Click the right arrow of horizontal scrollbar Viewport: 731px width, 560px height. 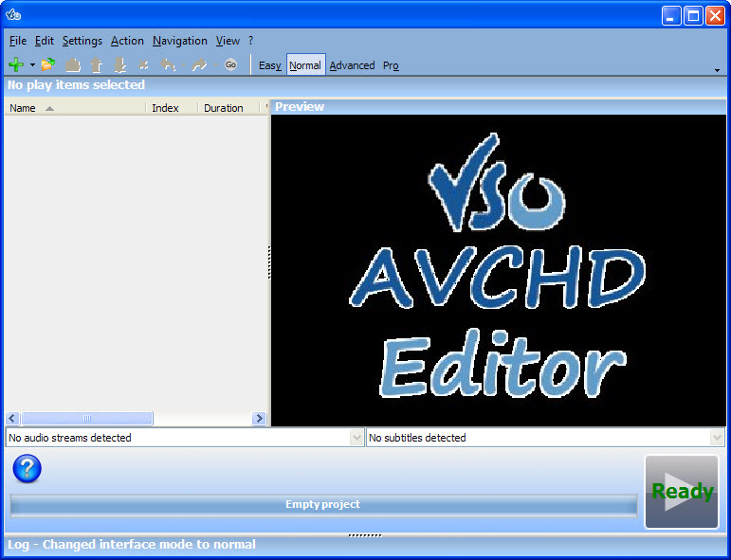pos(259,419)
